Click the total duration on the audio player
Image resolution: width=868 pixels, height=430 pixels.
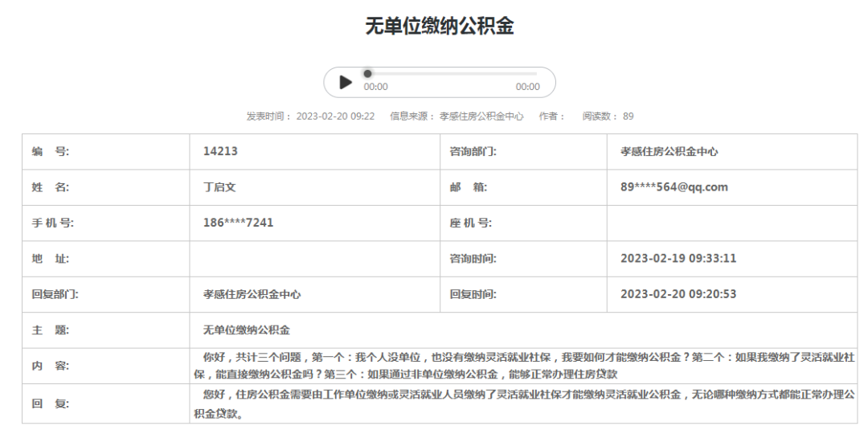click(x=527, y=87)
